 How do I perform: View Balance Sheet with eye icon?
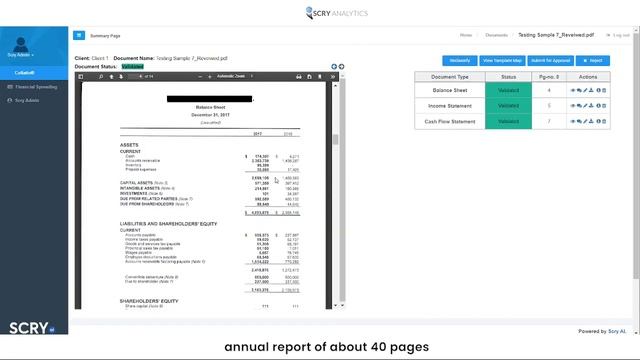(573, 90)
